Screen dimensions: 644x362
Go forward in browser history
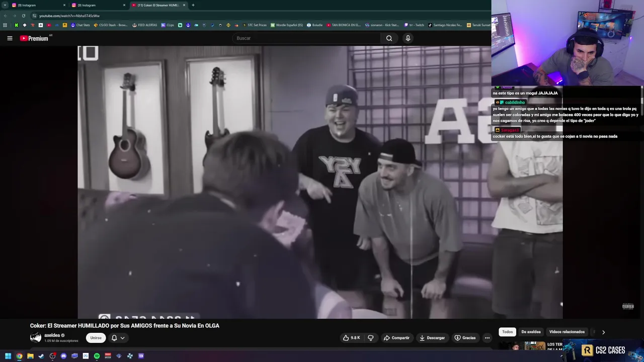[x=14, y=16]
